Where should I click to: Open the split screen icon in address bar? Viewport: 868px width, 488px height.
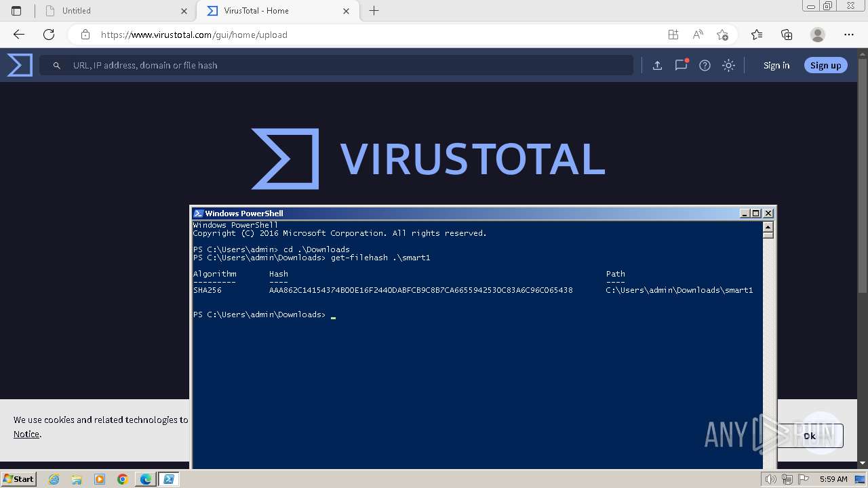(x=673, y=35)
